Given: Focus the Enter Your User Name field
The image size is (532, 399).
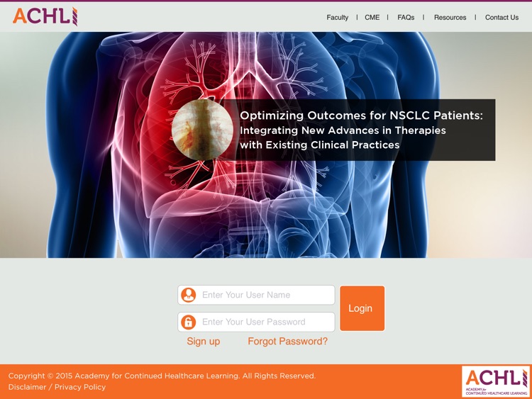Looking at the screenshot, I should (256, 295).
